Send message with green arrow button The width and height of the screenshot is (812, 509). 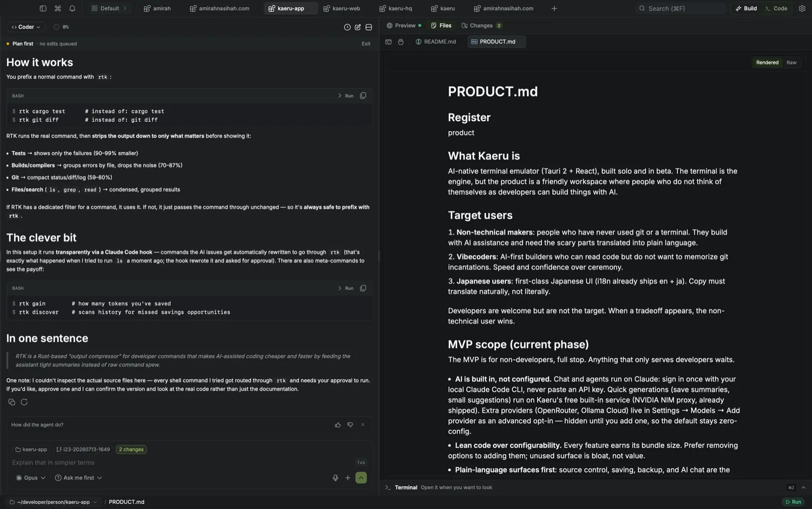pos(361,478)
